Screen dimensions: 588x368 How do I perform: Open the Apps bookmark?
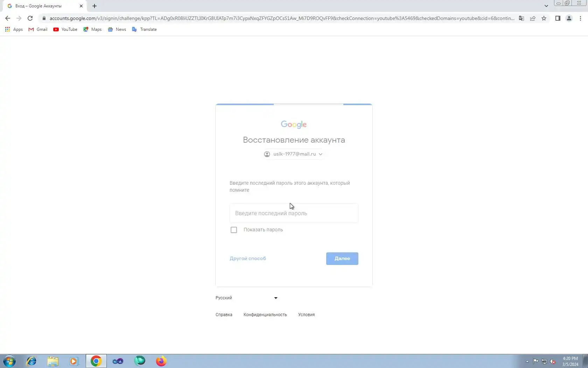(x=14, y=29)
